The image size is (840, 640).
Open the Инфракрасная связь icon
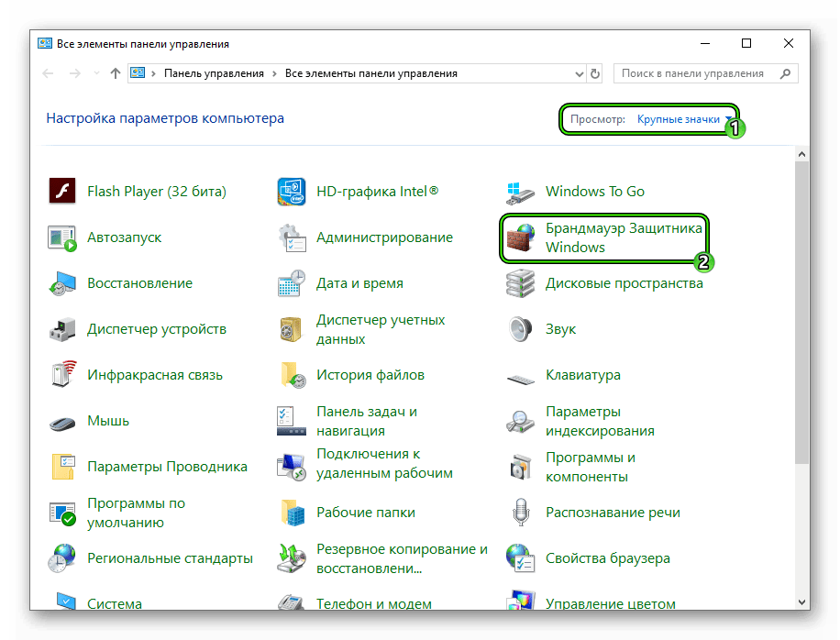pos(62,375)
